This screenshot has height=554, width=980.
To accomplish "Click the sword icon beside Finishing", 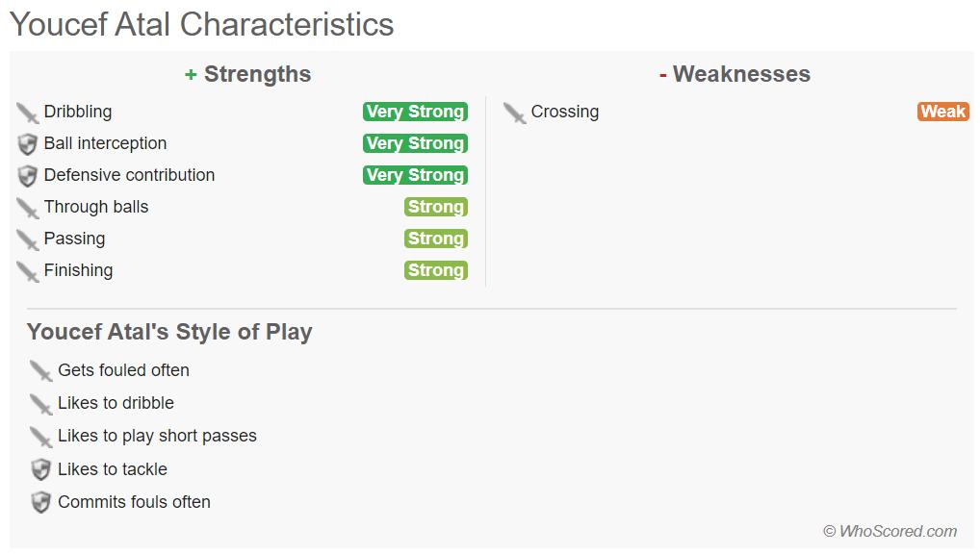I will click(x=27, y=271).
